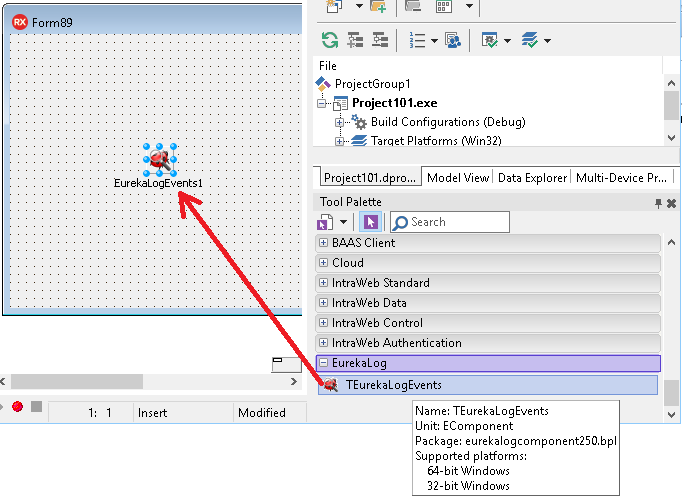Collapse the Project101.exe tree node

tap(322, 104)
